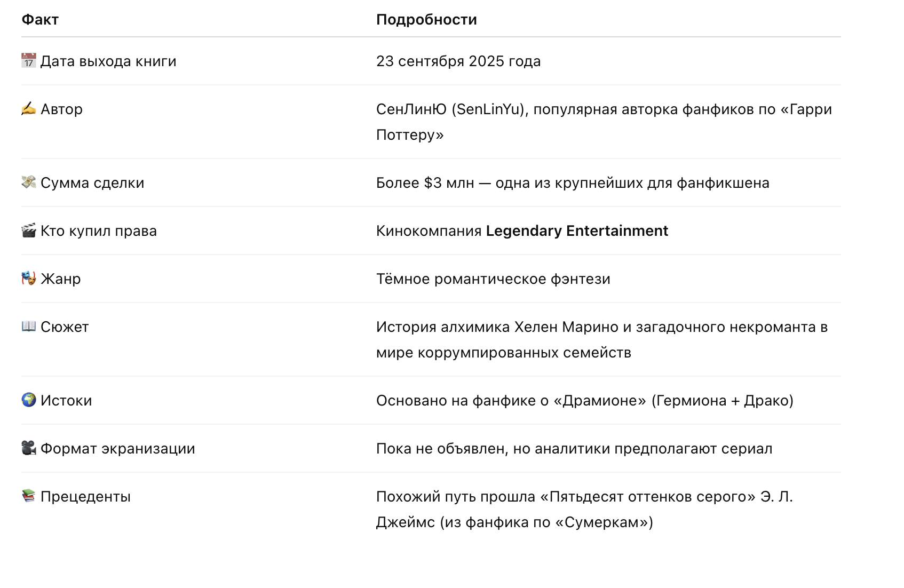This screenshot has width=904, height=588.
Task: Click the clapperboard emoji icon
Action: (29, 231)
